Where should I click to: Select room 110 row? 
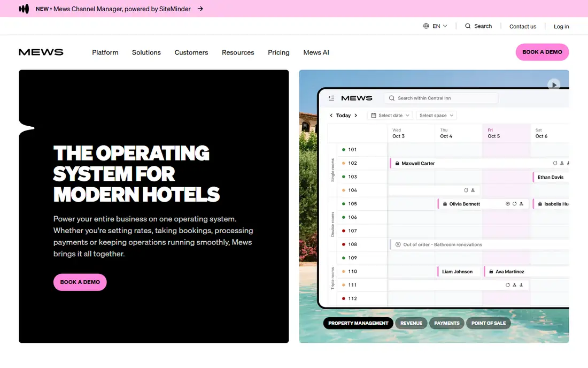point(362,271)
